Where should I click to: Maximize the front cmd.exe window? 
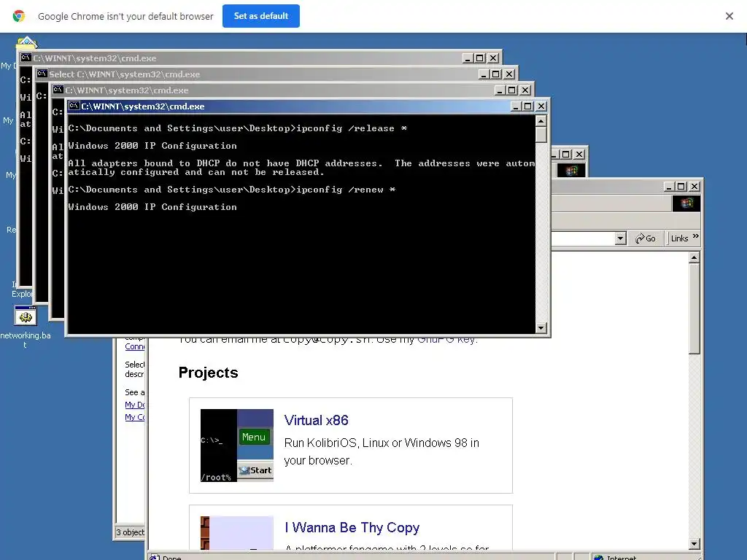(527, 106)
